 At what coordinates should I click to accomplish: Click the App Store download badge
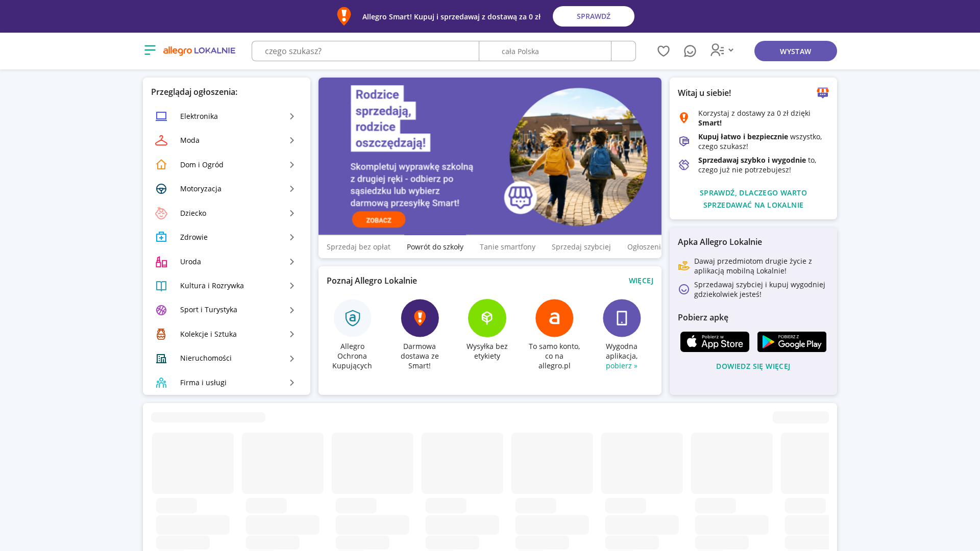[x=715, y=342]
